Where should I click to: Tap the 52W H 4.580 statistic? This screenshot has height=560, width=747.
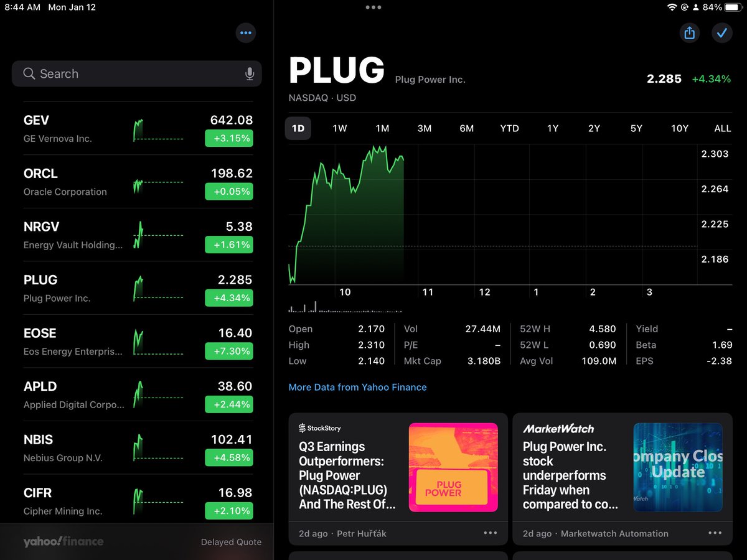pyautogui.click(x=568, y=329)
